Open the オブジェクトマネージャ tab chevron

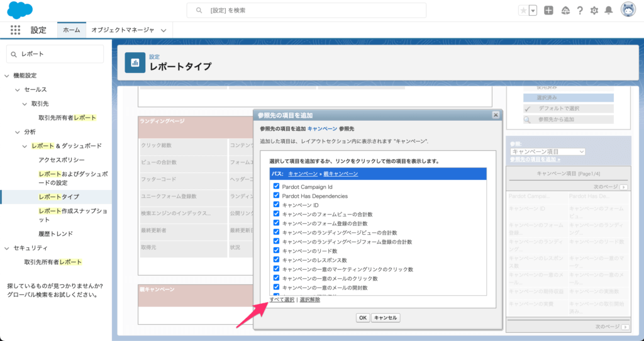[164, 30]
